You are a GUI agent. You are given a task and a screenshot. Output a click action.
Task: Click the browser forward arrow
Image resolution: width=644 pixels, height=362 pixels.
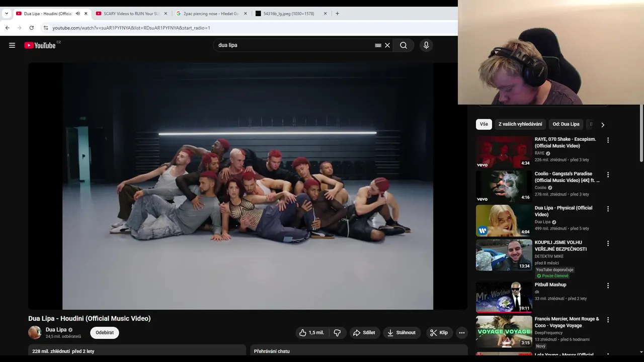[19, 28]
